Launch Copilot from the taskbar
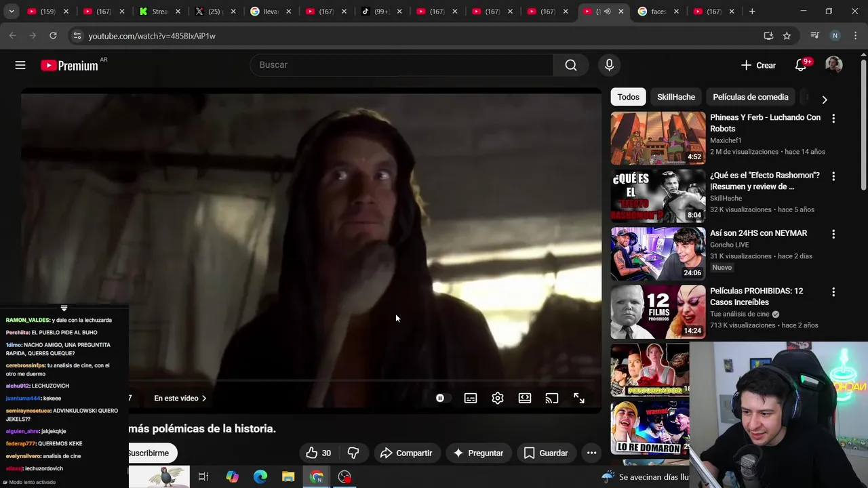The width and height of the screenshot is (868, 488). tap(232, 476)
